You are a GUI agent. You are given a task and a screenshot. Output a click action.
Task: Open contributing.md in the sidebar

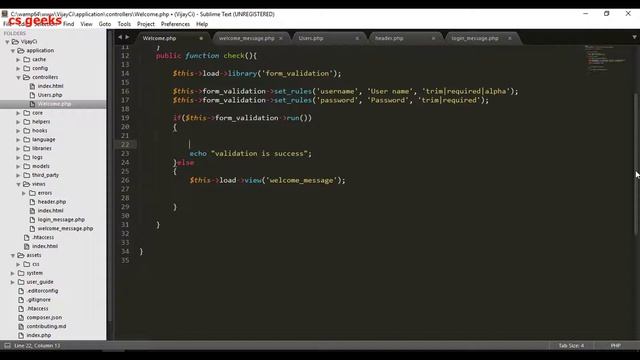[46, 327]
